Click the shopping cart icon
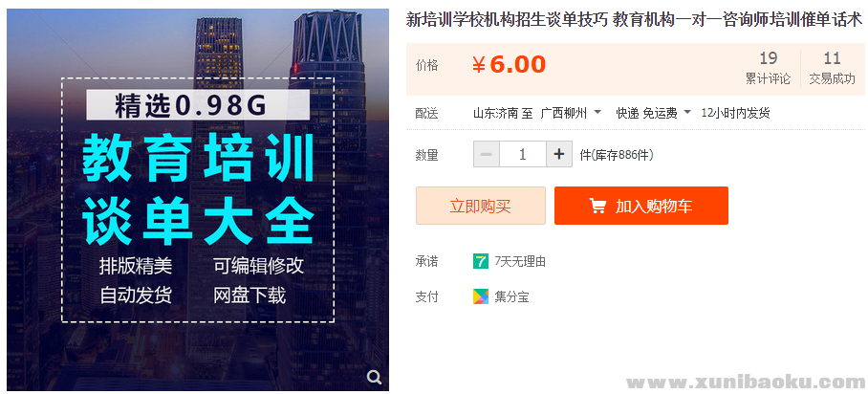The width and height of the screenshot is (868, 394). pos(597,206)
